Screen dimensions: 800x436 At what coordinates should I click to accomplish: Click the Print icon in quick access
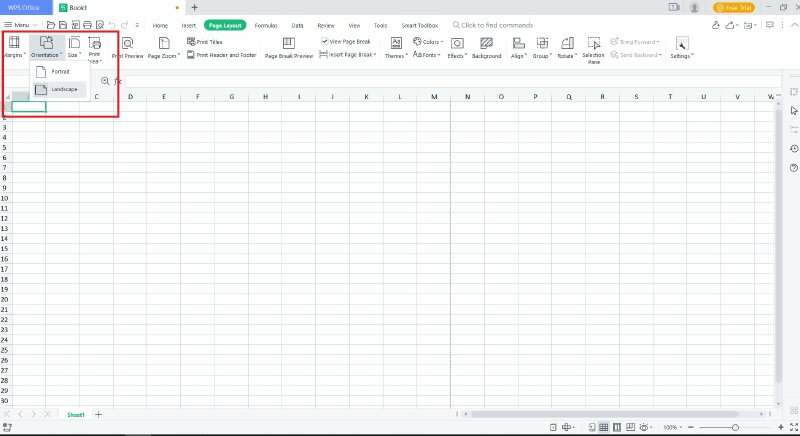coord(87,25)
